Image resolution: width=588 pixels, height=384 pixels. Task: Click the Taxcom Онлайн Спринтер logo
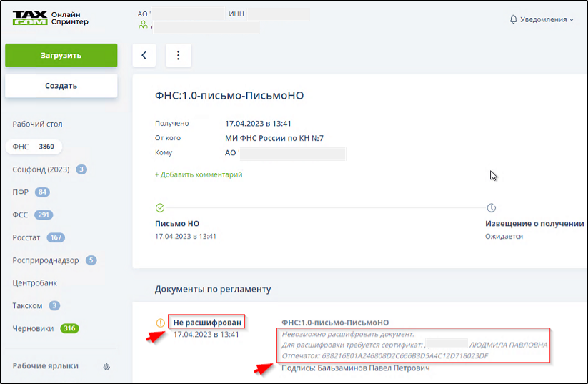point(50,18)
